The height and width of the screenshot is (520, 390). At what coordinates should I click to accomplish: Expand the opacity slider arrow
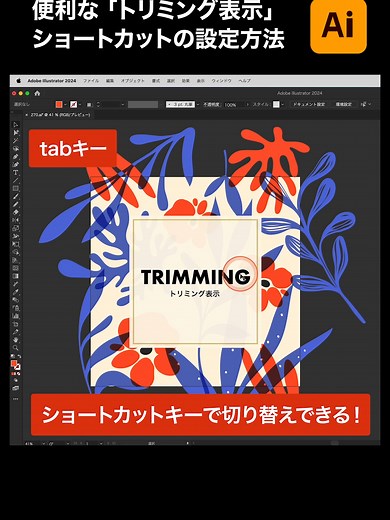click(x=247, y=105)
